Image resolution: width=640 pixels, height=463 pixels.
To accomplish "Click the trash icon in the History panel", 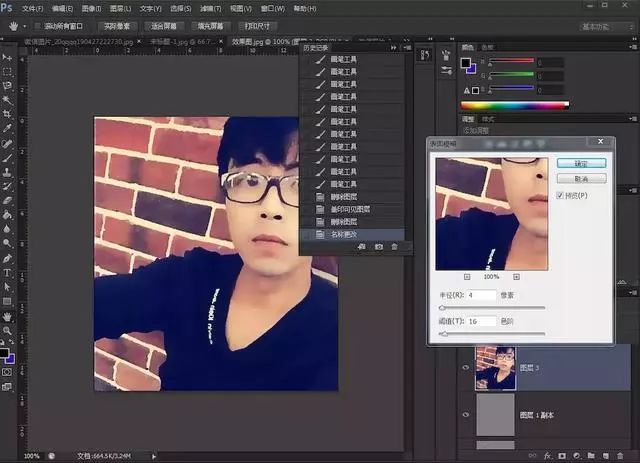I will pos(394,246).
